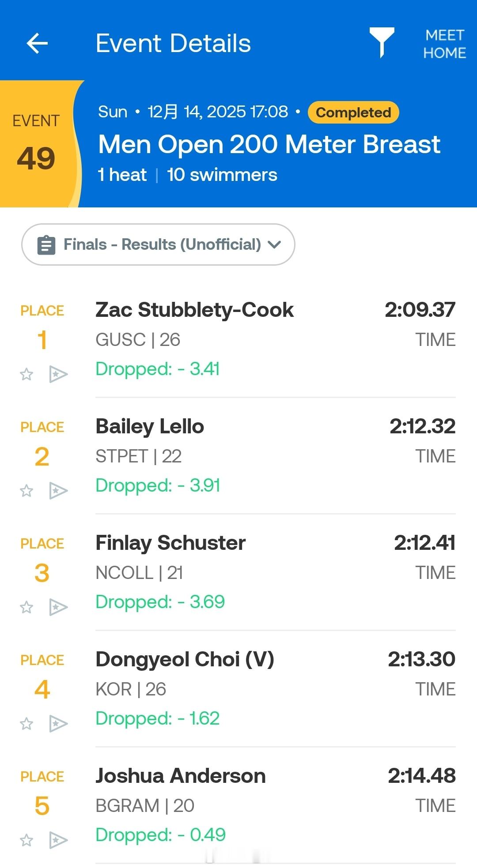Screen dimensions: 477x868
Task: Star Dongyeol Choi as a favorite
Action: point(26,724)
